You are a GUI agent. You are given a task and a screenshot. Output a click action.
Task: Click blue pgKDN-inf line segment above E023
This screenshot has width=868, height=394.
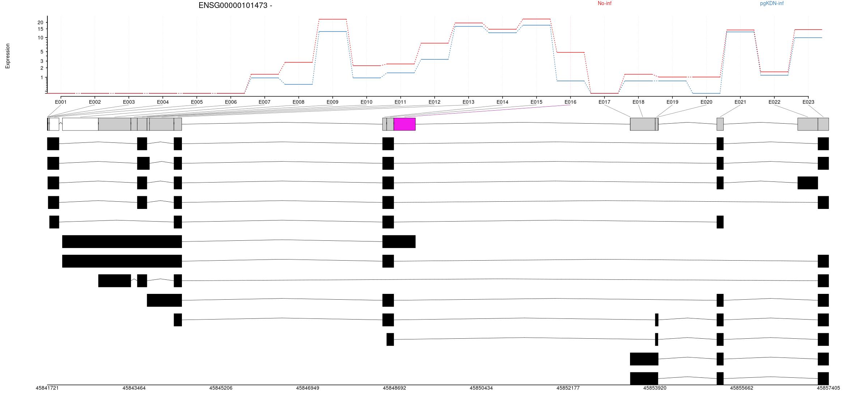click(808, 38)
